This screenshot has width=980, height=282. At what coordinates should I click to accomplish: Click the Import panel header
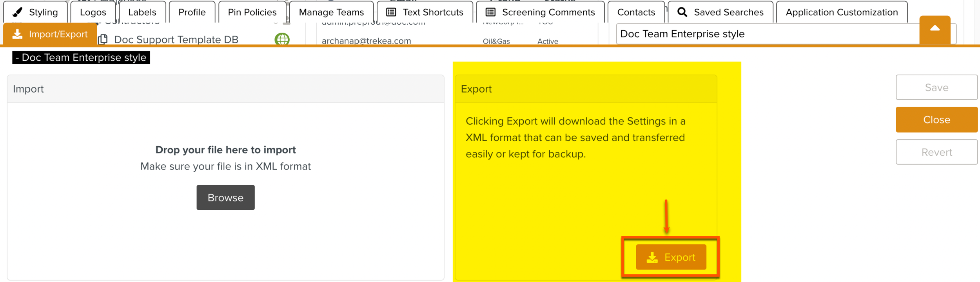click(x=225, y=89)
